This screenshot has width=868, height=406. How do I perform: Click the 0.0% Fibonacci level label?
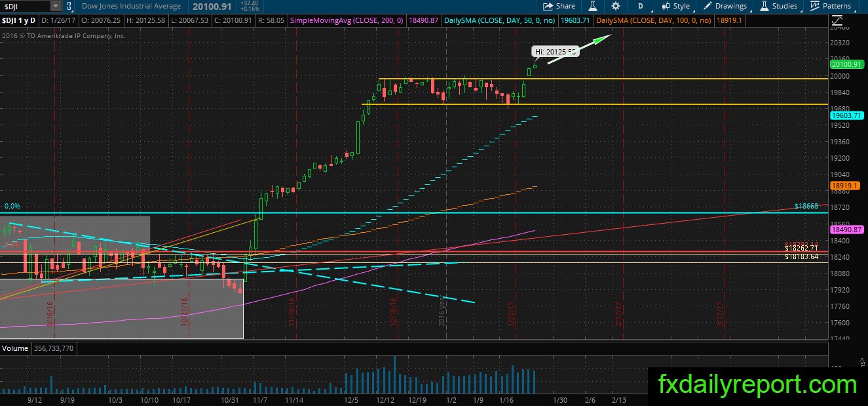point(12,206)
